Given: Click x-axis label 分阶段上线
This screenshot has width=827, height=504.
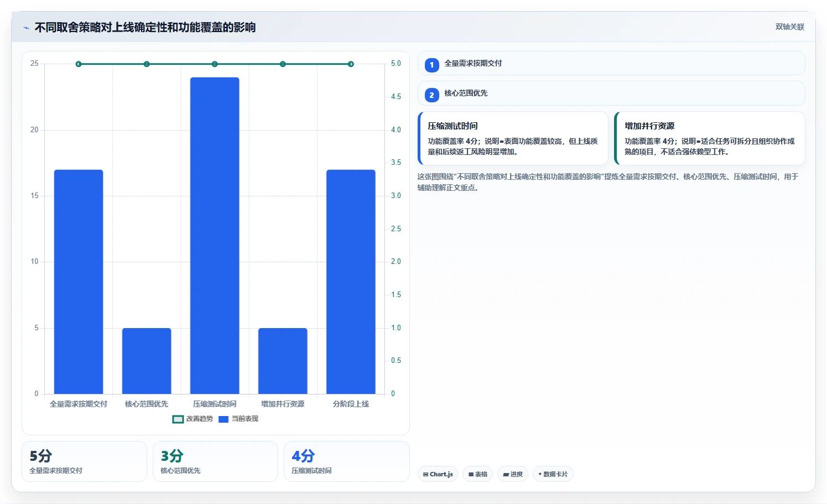Looking at the screenshot, I should [351, 404].
